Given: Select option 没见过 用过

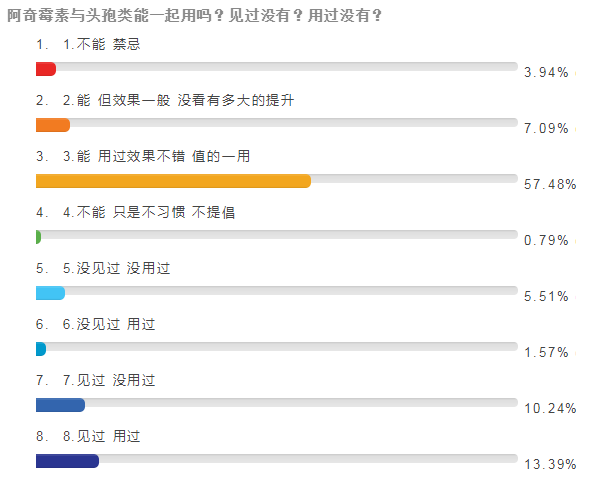Looking at the screenshot, I should click(x=109, y=324).
